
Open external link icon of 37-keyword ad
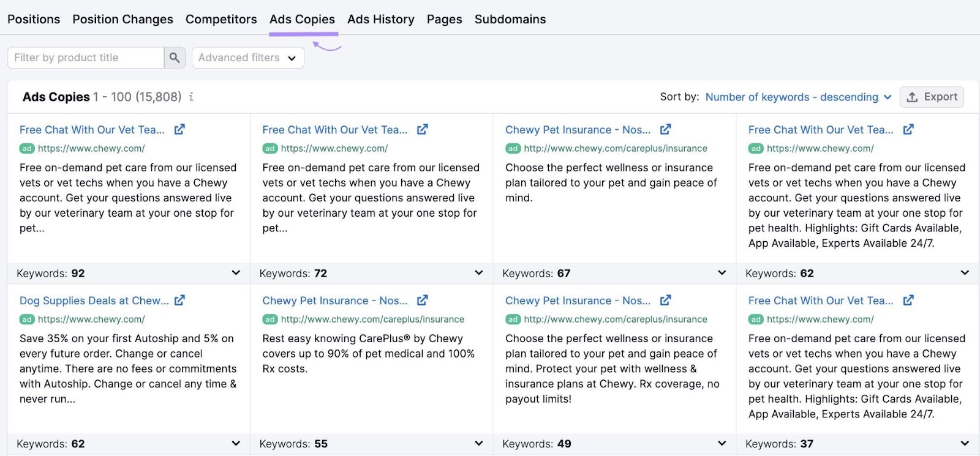(908, 300)
